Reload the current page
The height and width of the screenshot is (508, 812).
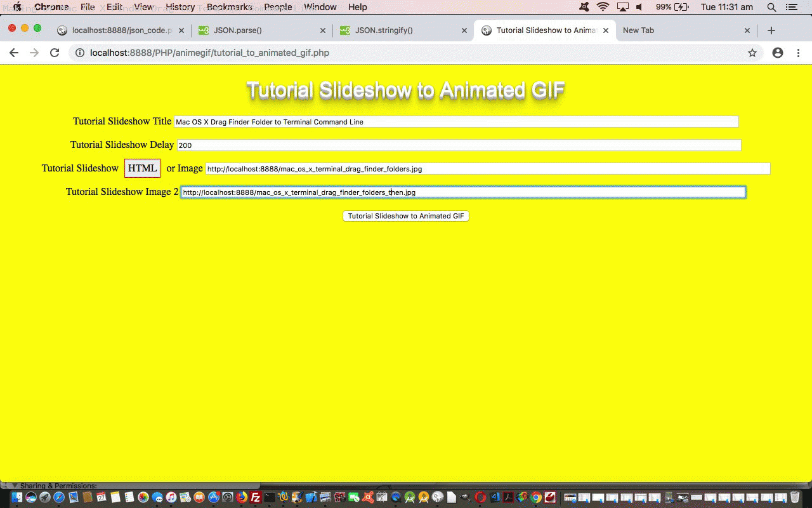[55, 53]
